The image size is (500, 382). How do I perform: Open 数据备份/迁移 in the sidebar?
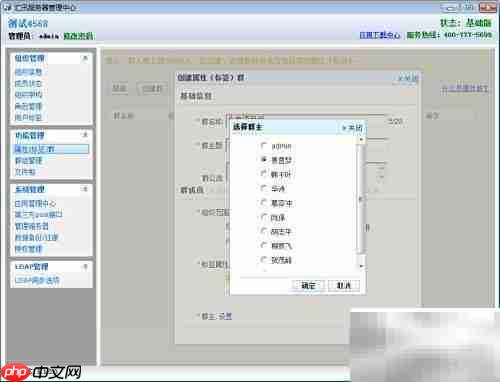point(36,237)
